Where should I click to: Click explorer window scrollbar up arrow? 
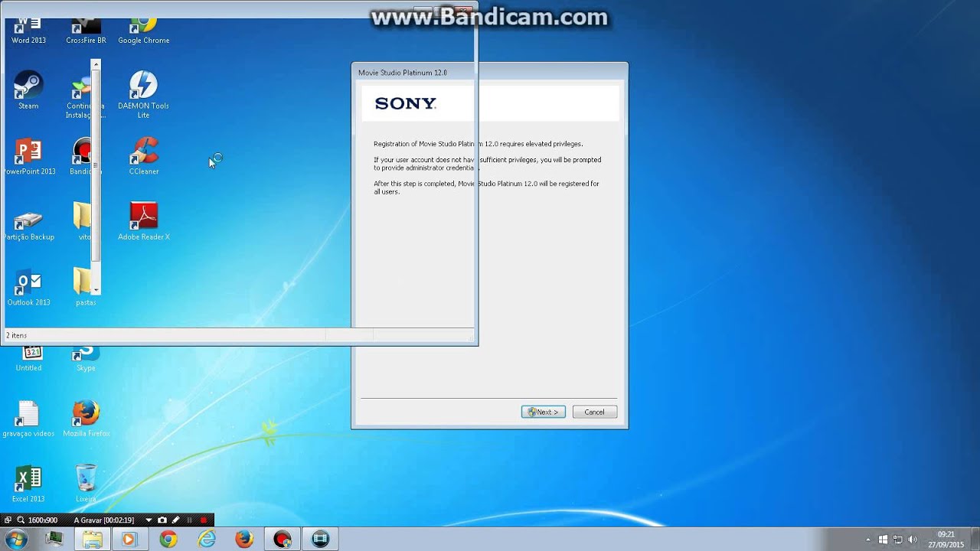pyautogui.click(x=96, y=64)
